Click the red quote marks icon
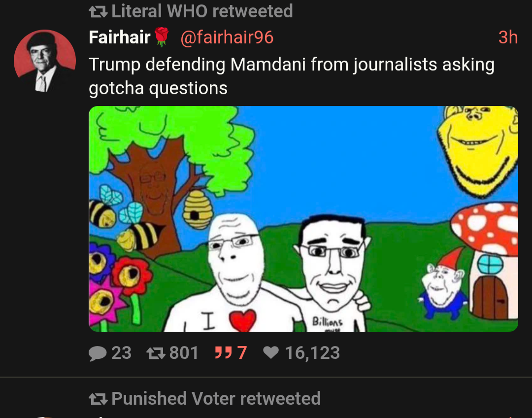The height and width of the screenshot is (418, 532). 223,353
